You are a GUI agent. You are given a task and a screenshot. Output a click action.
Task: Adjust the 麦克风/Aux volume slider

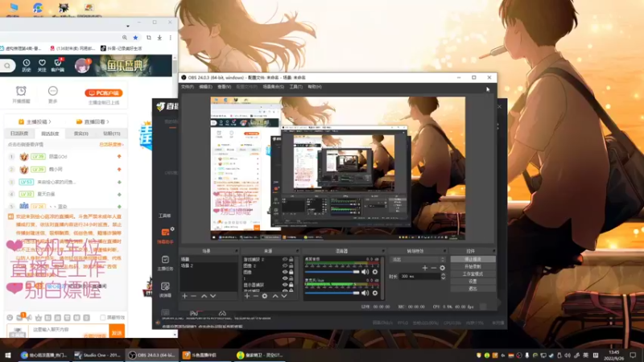tap(332, 293)
